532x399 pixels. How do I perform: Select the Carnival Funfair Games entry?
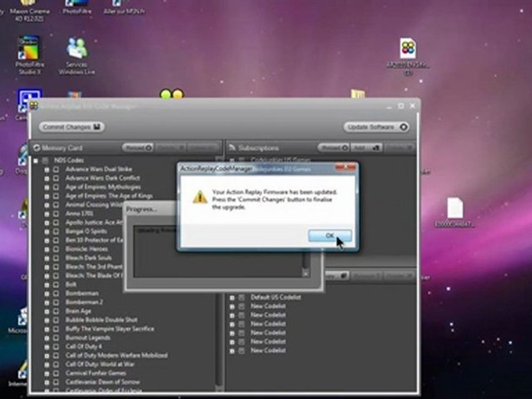click(96, 373)
